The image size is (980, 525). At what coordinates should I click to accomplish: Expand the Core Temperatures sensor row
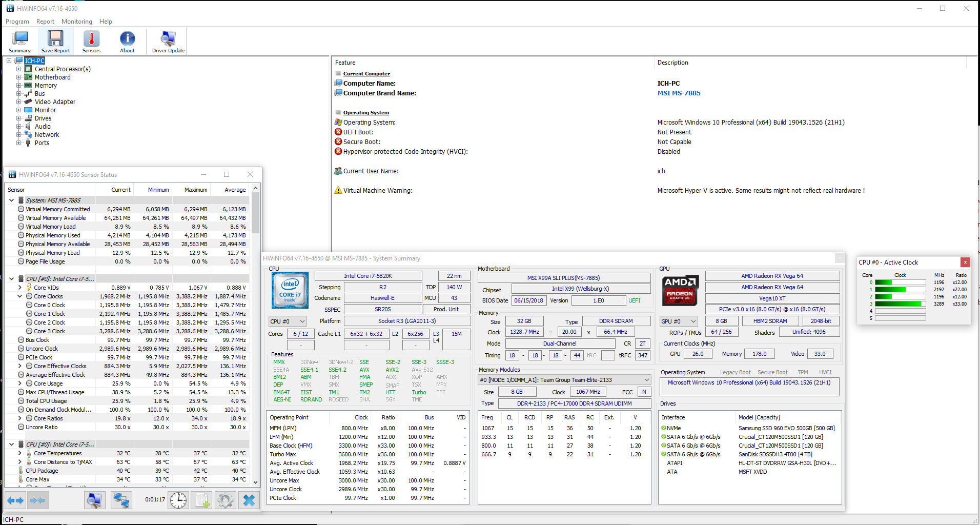20,453
